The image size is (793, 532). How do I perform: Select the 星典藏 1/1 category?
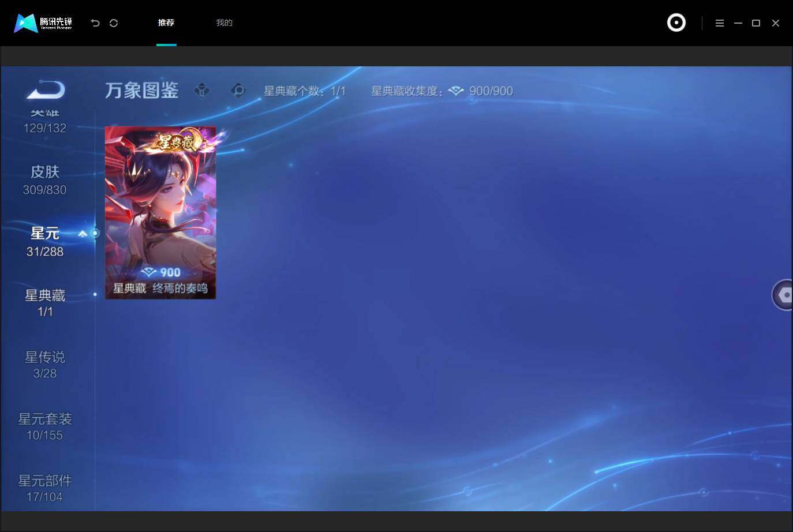tap(45, 303)
